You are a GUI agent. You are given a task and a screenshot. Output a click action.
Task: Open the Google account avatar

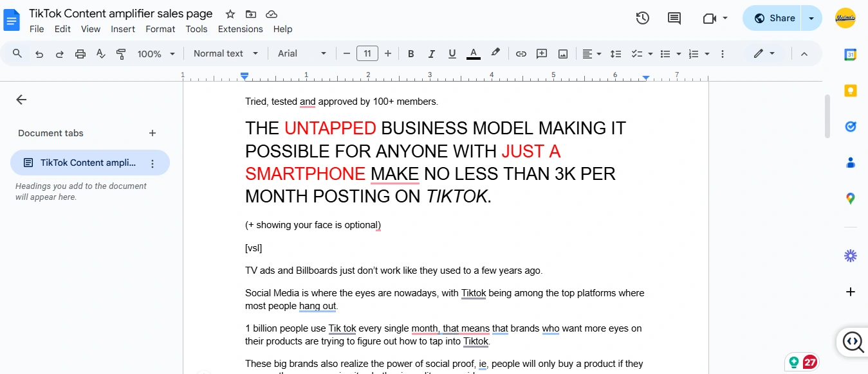pyautogui.click(x=845, y=18)
